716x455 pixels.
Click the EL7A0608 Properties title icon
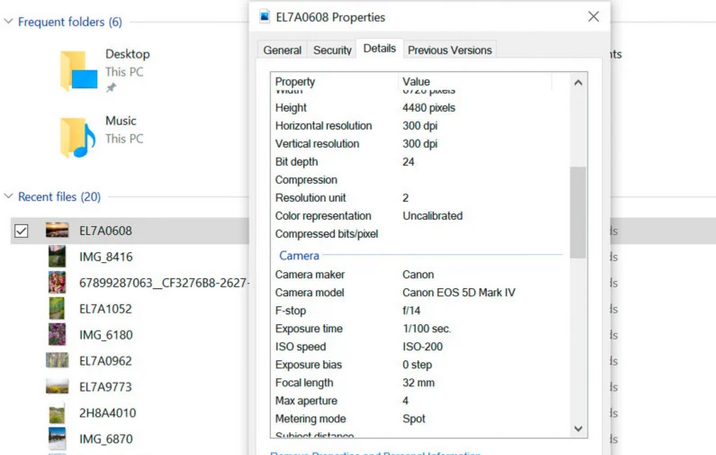(264, 17)
